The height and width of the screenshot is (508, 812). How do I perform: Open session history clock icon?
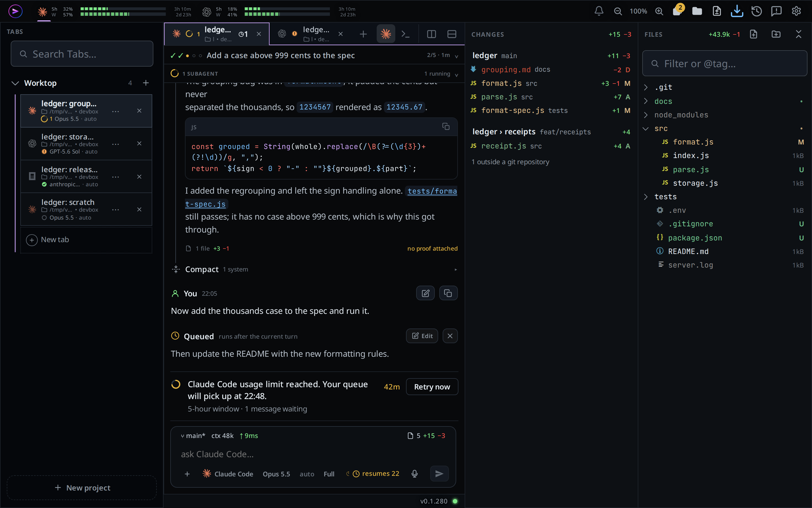pos(756,11)
